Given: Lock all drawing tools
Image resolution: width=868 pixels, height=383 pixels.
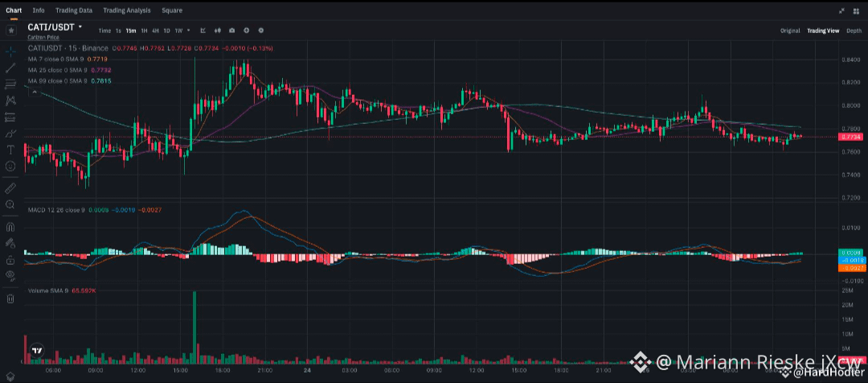Looking at the screenshot, I should tap(10, 259).
